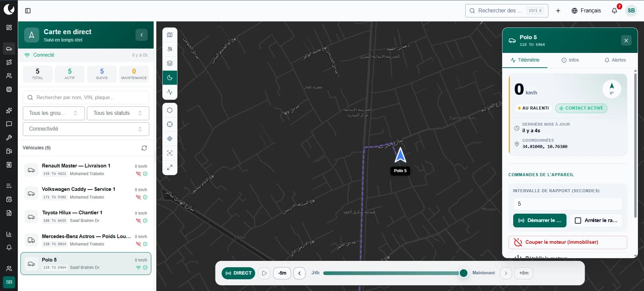Collapse the Carte en direct panel

[x=142, y=35]
